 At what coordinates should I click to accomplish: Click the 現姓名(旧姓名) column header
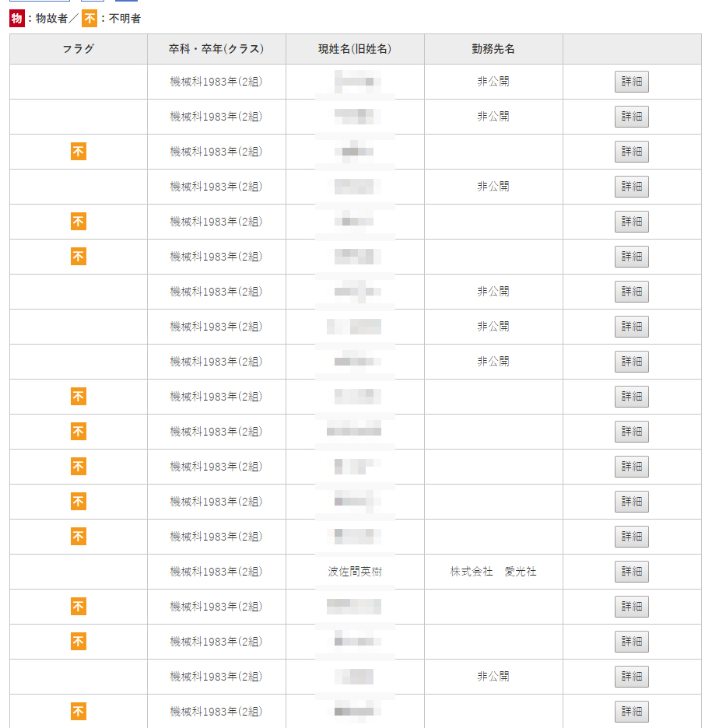[355, 49]
